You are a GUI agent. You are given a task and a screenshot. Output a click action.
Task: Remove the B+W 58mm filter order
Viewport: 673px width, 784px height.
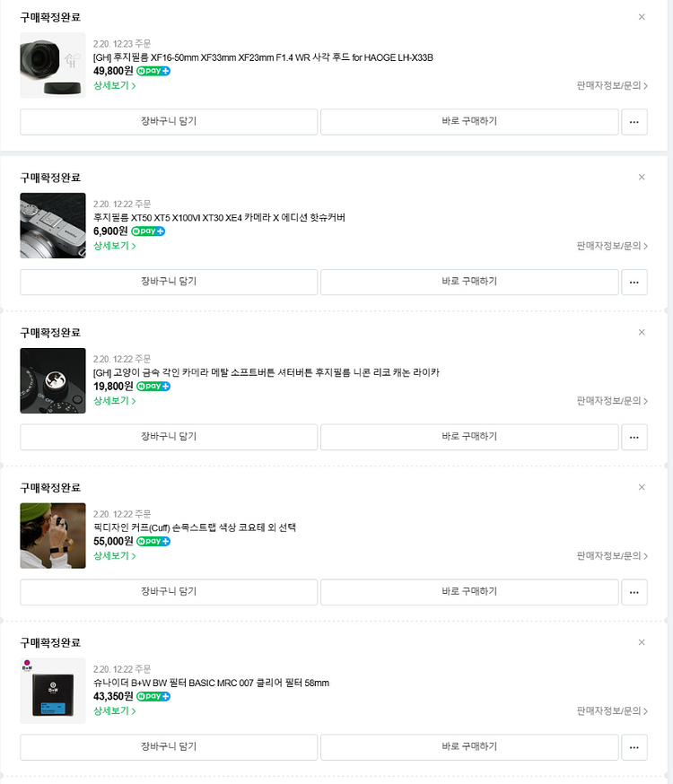(x=642, y=642)
